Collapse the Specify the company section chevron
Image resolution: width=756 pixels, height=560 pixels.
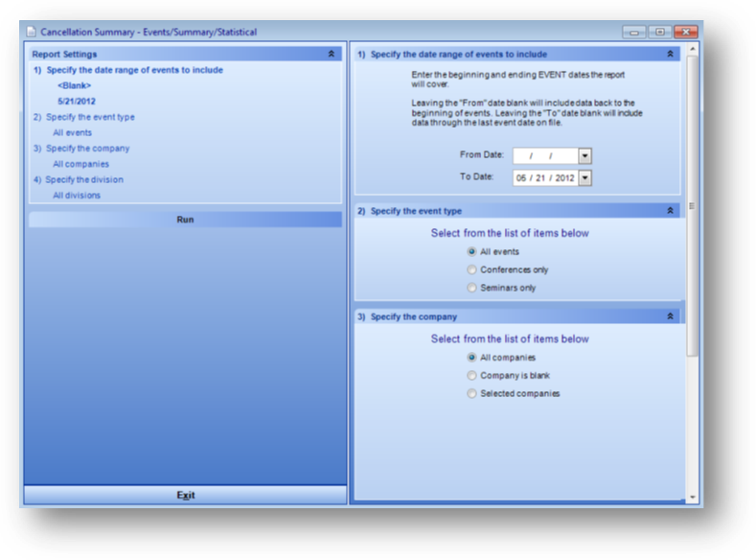670,316
